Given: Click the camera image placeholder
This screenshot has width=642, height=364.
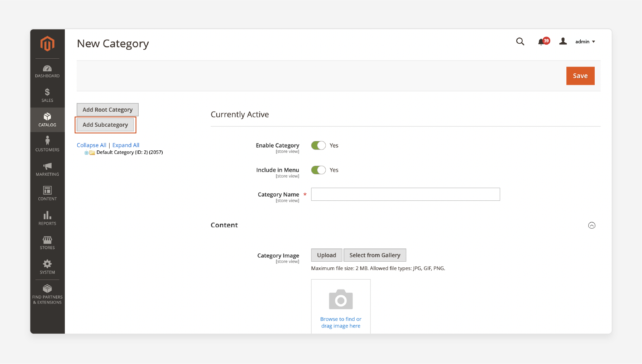Looking at the screenshot, I should (341, 299).
